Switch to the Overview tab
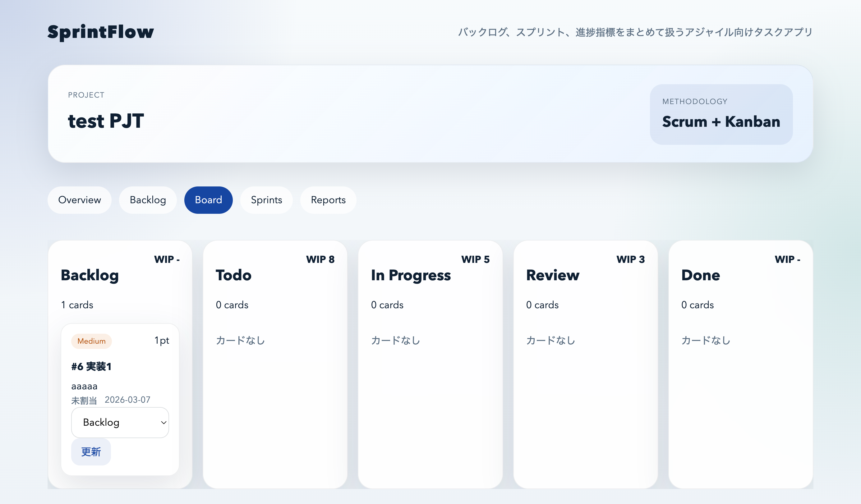 pyautogui.click(x=80, y=200)
